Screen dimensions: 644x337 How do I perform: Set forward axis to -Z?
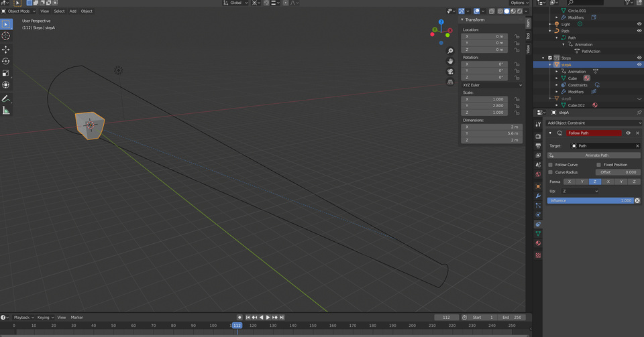(634, 182)
